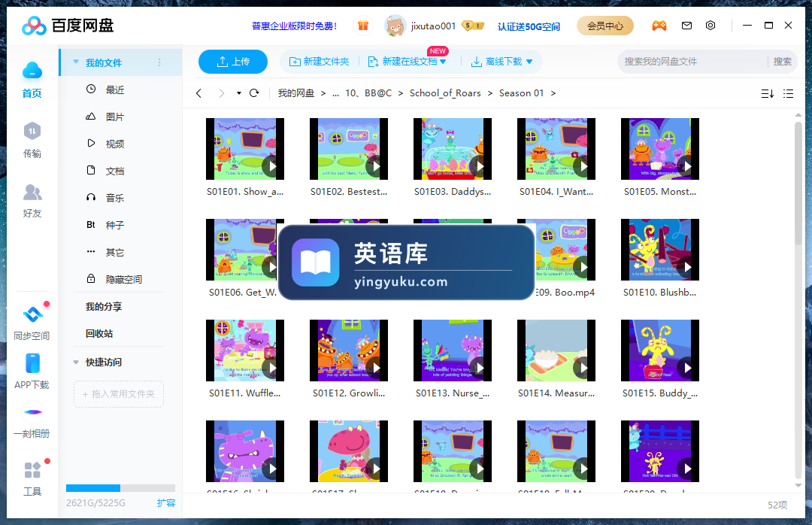Click the 普惠企业版限时免费 link
Viewport: 812px width, 525px height.
[295, 26]
